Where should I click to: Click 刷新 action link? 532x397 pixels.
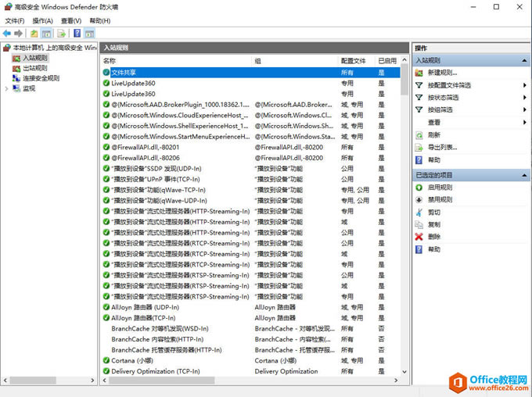click(434, 135)
